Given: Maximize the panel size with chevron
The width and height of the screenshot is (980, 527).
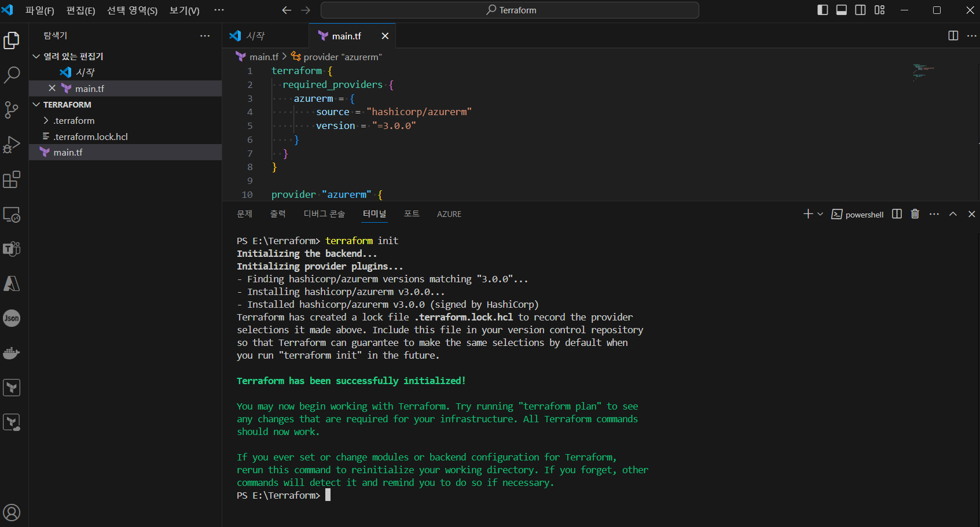Looking at the screenshot, I should pos(953,214).
